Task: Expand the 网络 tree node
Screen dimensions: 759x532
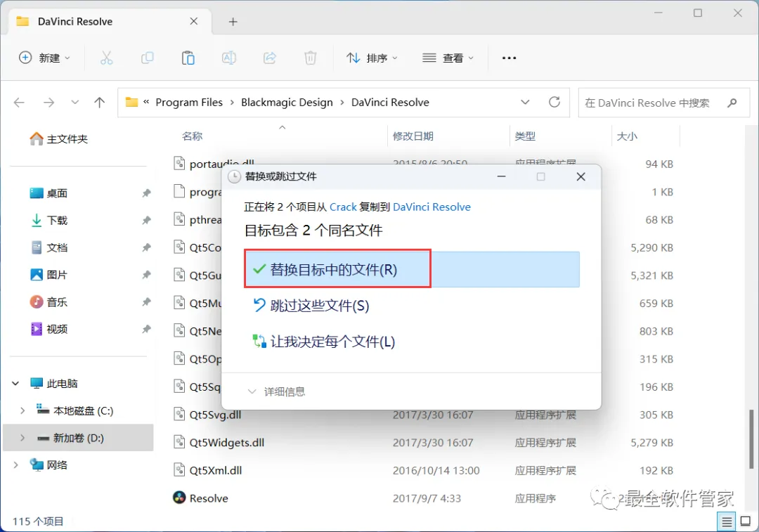Action: [x=15, y=465]
